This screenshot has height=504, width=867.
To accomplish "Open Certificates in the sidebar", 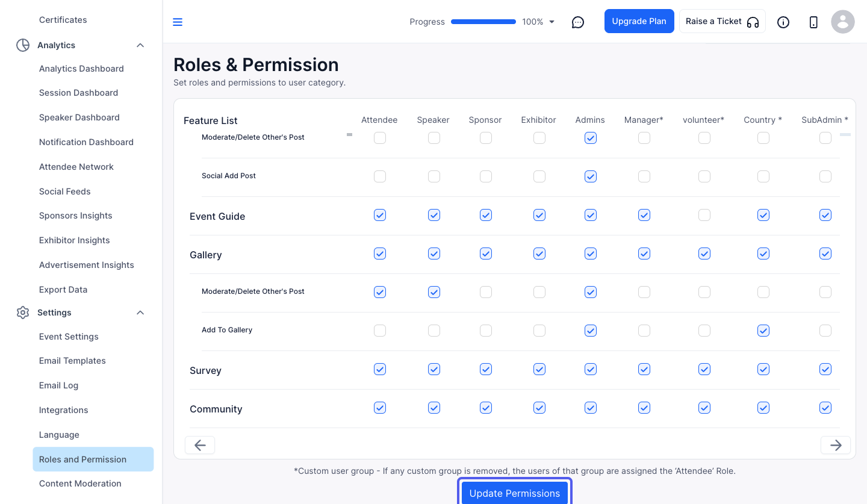I will tap(63, 20).
